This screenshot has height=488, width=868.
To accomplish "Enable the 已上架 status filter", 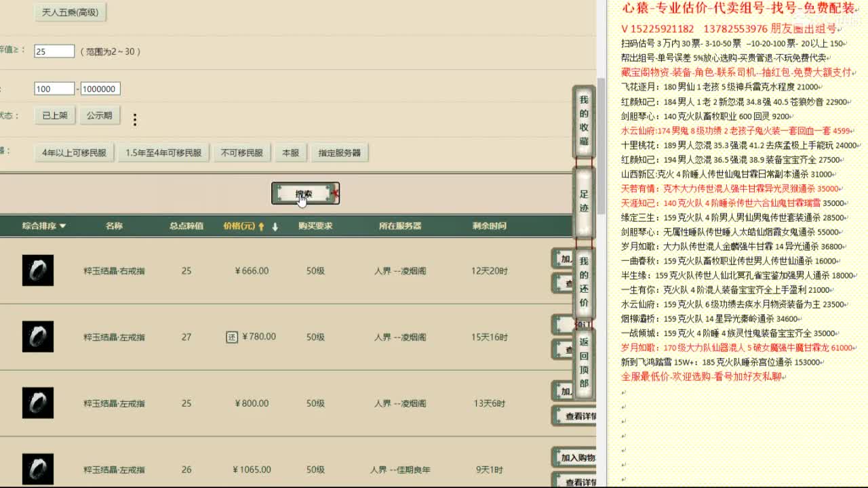I will pyautogui.click(x=54, y=115).
